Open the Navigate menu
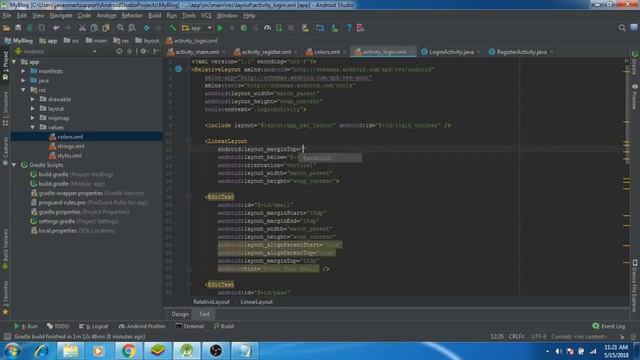Viewport: 640px width, 360px height. pos(61,16)
